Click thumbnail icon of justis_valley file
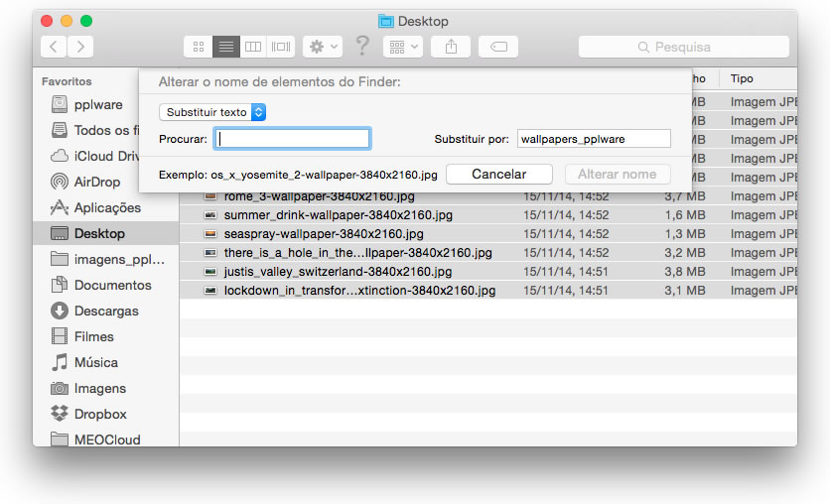Image resolution: width=830 pixels, height=504 pixels. (x=210, y=272)
